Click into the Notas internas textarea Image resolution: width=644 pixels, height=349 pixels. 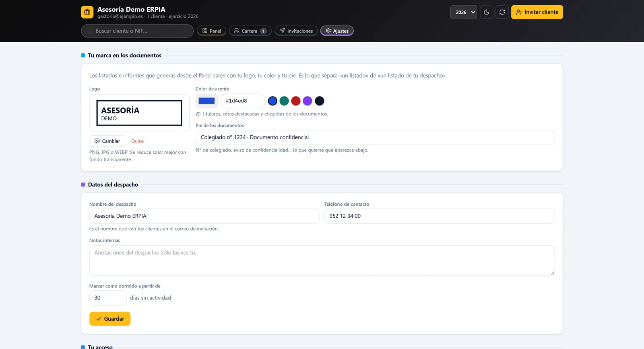point(322,260)
